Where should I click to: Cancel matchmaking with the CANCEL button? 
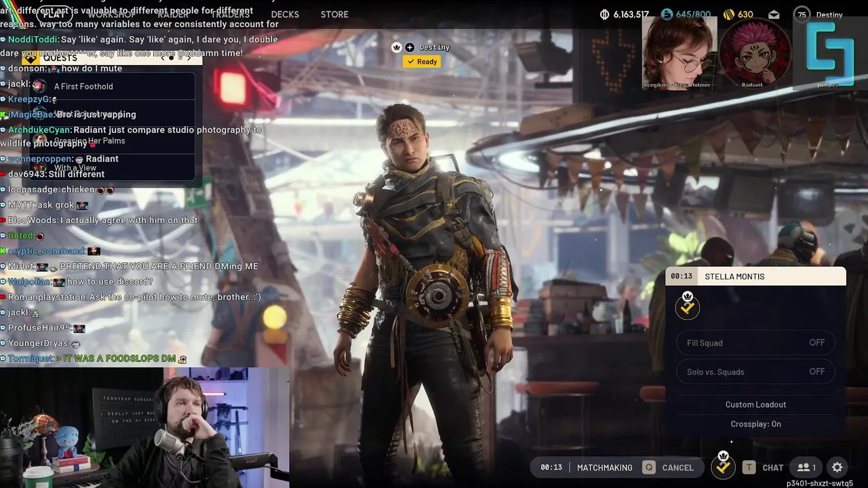677,468
